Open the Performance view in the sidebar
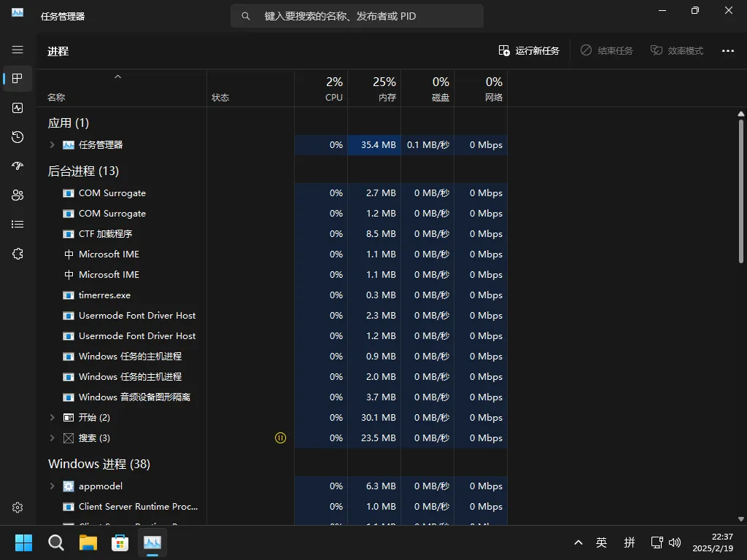The image size is (747, 560). pos(17,108)
